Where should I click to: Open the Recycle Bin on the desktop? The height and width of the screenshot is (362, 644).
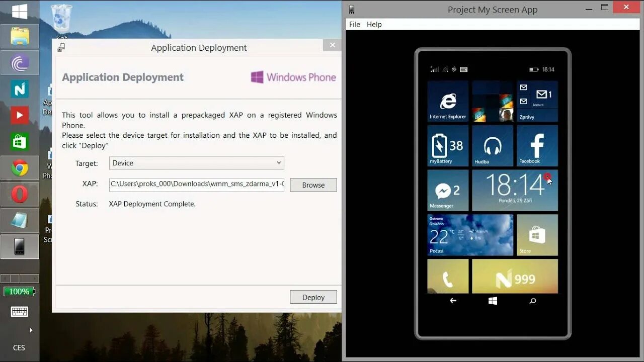[62, 20]
